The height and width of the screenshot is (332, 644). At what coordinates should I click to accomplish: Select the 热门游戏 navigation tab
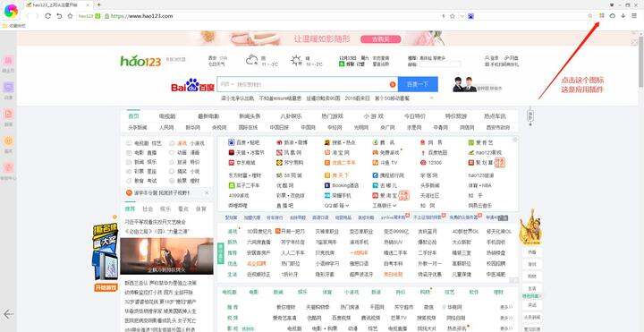332,116
